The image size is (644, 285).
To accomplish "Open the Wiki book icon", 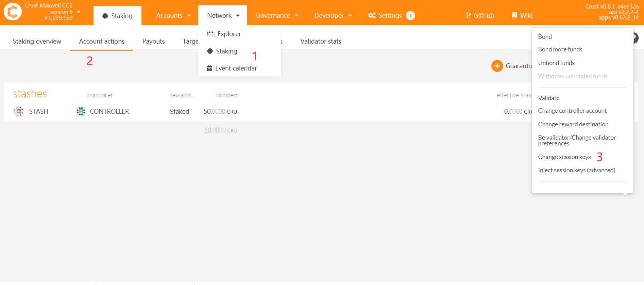I will pyautogui.click(x=514, y=15).
